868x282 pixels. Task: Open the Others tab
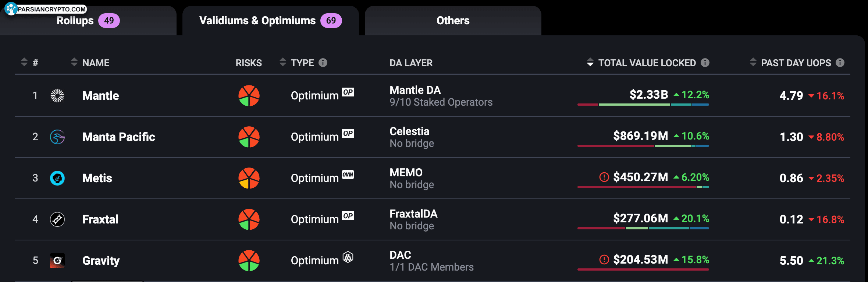(x=453, y=21)
